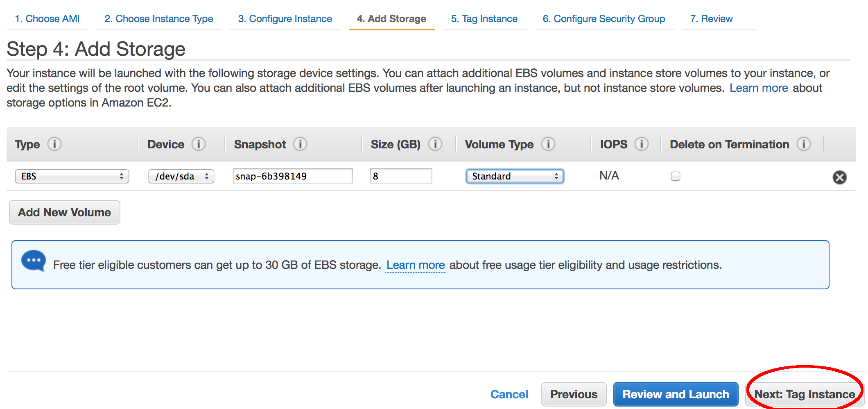Expand the /dev/sda device dropdown
The width and height of the screenshot is (868, 409).
point(181,176)
